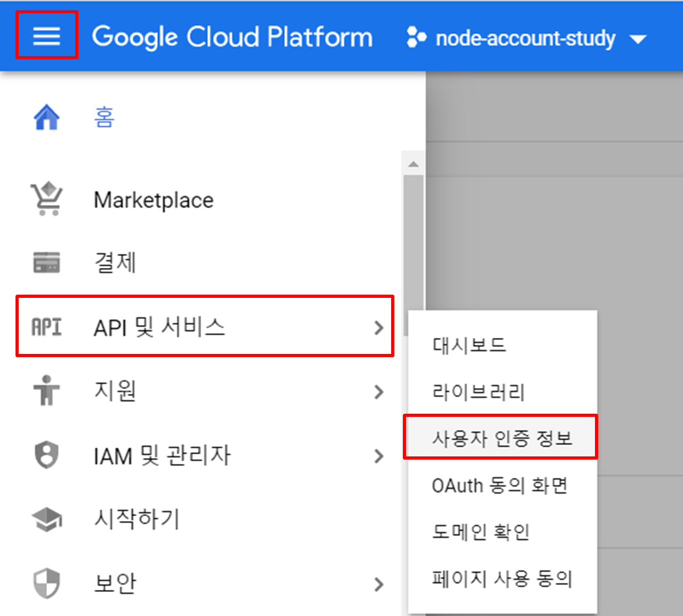Click the Home house icon
Viewport: 683px width, 616px height.
[x=46, y=117]
